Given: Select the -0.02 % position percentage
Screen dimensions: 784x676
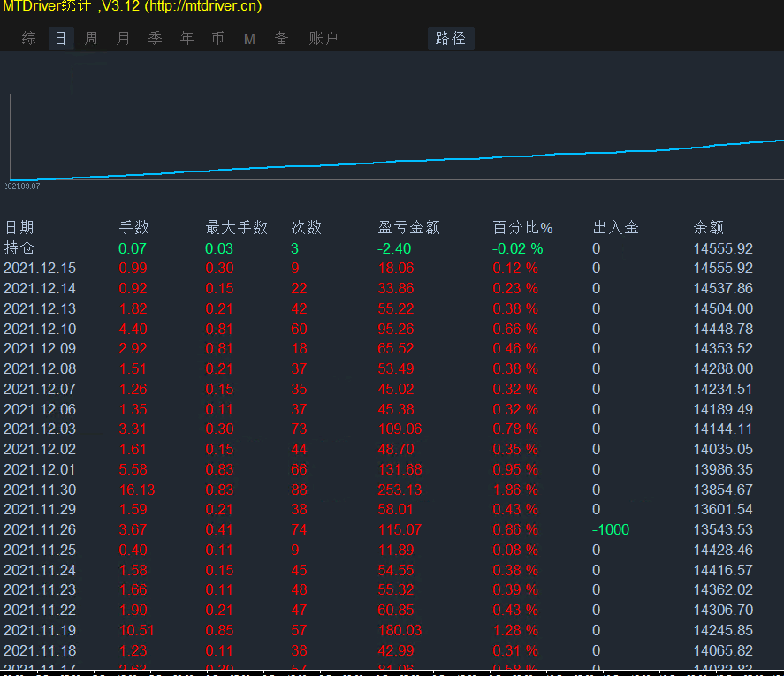Looking at the screenshot, I should (517, 248).
